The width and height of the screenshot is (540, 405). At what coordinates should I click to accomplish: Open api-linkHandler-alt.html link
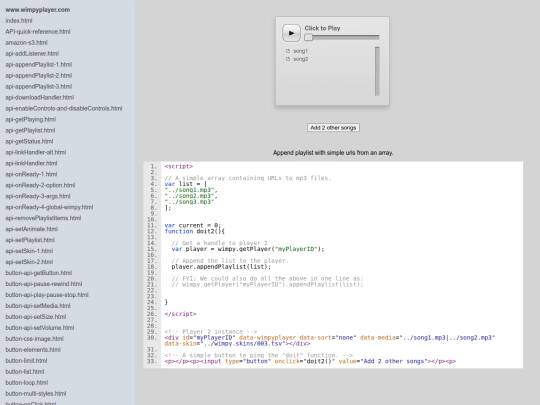(36, 152)
